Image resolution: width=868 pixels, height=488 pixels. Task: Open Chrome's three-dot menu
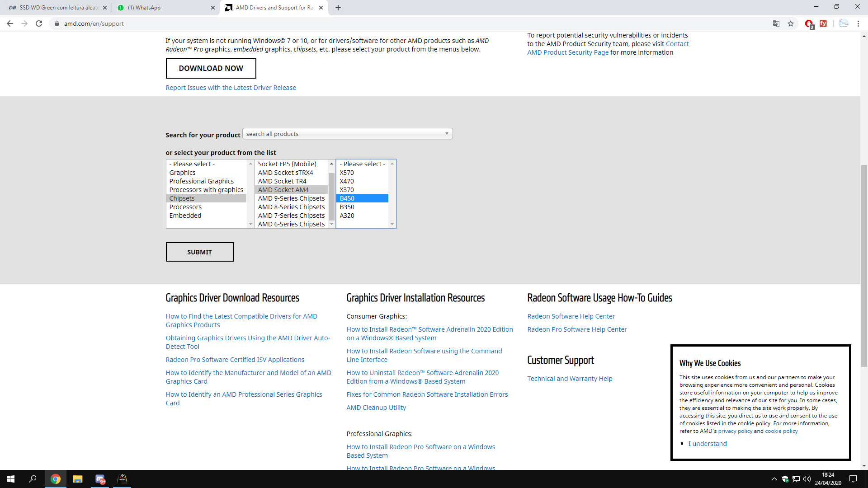click(858, 23)
